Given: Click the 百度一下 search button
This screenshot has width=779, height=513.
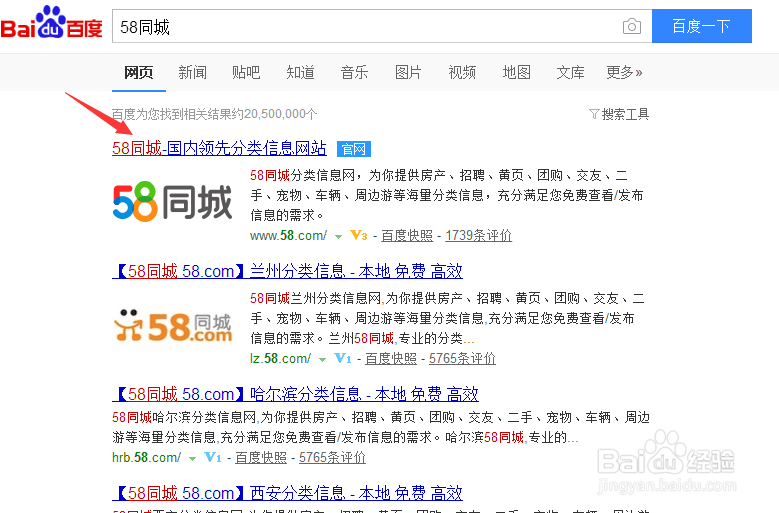Looking at the screenshot, I should [x=701, y=26].
